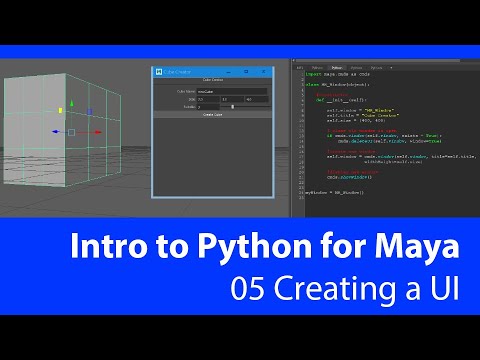Minimize the Cube Creator window
The height and width of the screenshot is (360, 480).
(x=229, y=72)
